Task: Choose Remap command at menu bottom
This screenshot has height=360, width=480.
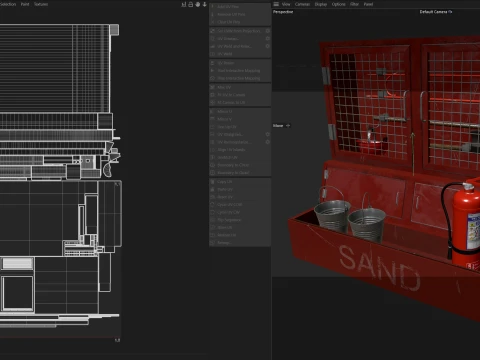Action: coord(240,243)
